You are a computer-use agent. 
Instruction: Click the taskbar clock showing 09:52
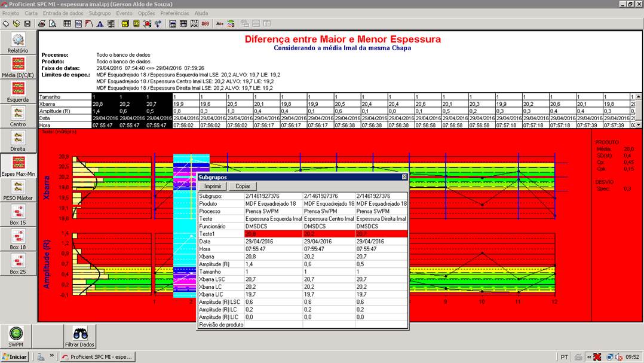(x=633, y=357)
